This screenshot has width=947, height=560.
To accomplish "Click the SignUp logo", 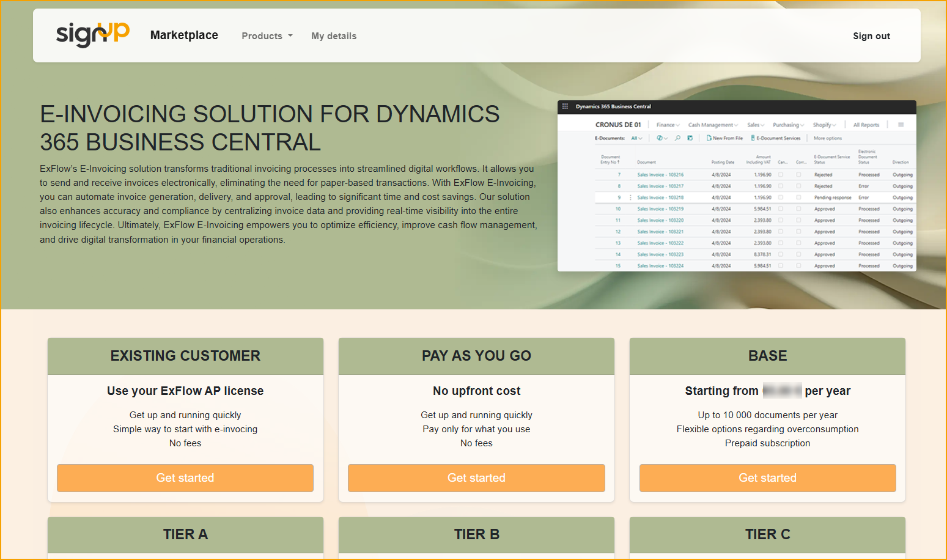I will pos(92,35).
